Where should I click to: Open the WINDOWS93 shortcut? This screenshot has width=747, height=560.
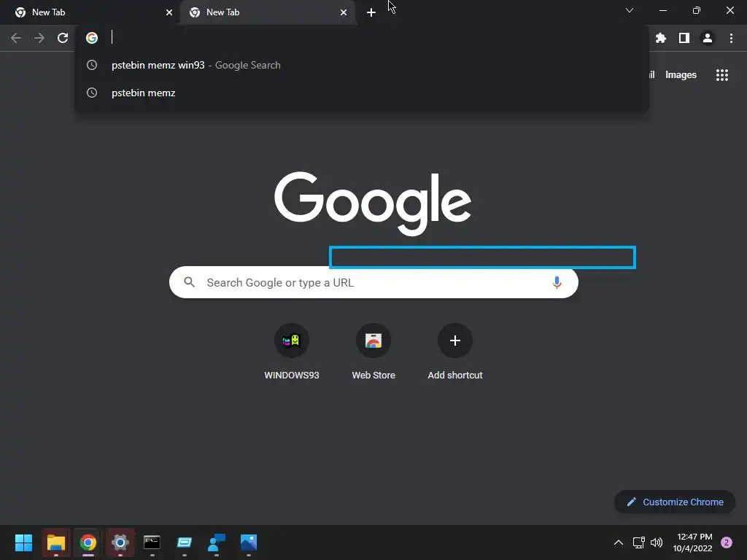pyautogui.click(x=292, y=352)
